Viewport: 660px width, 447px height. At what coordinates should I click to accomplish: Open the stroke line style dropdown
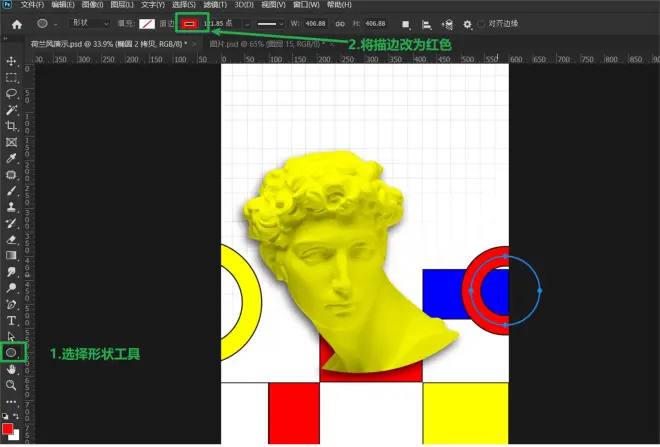pos(270,24)
